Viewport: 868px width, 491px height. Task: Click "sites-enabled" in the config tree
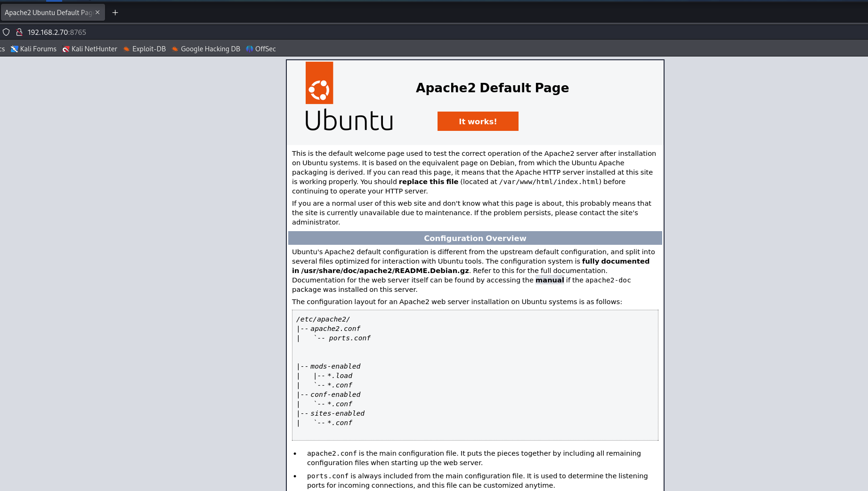pyautogui.click(x=337, y=413)
